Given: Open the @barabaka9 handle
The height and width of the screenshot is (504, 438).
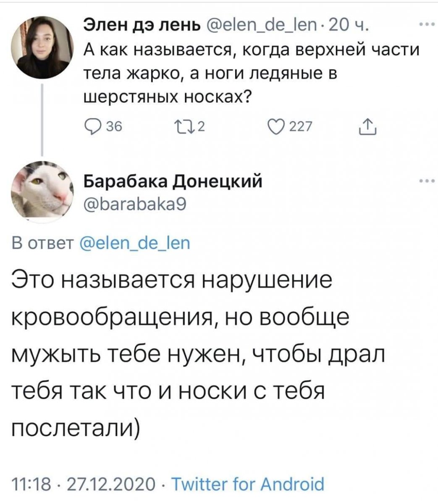Looking at the screenshot, I should pos(133,204).
